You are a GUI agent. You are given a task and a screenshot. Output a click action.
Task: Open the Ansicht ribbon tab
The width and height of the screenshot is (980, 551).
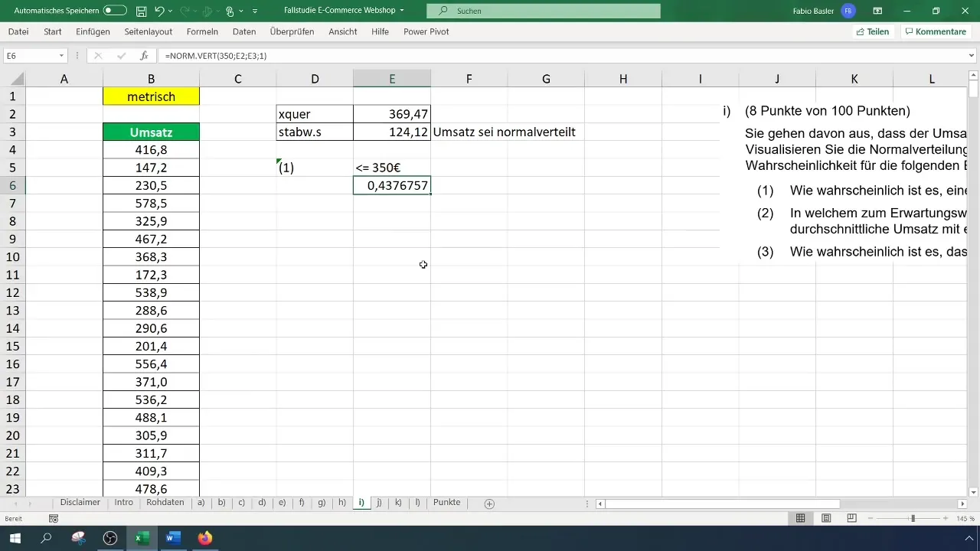click(343, 31)
